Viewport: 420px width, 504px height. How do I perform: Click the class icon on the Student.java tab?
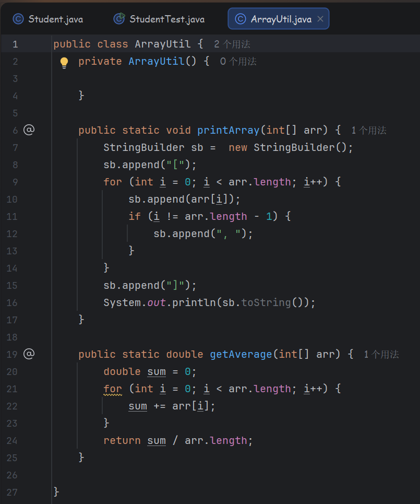pyautogui.click(x=18, y=19)
